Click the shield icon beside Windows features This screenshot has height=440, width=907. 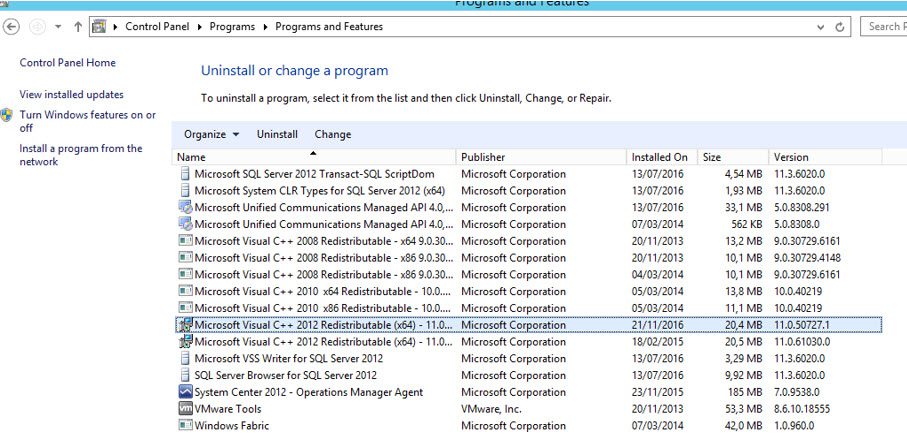7,114
